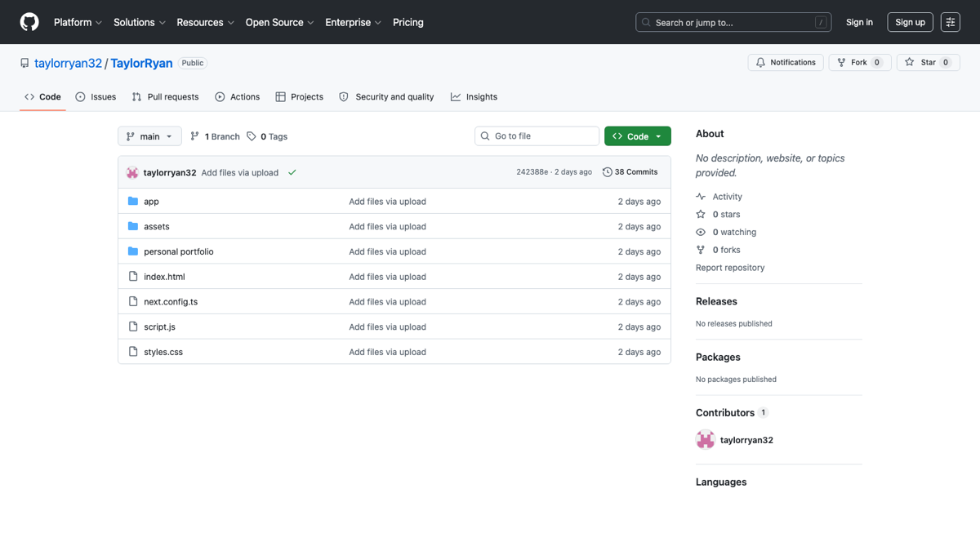Click the taylorryan32 avatar in commit header
Viewport: 980px width, 551px height.
(132, 172)
